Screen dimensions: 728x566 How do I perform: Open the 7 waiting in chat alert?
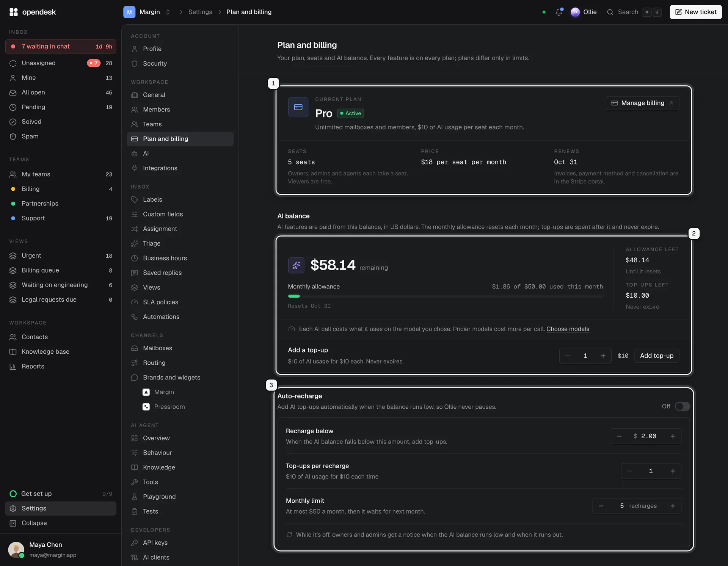(61, 47)
